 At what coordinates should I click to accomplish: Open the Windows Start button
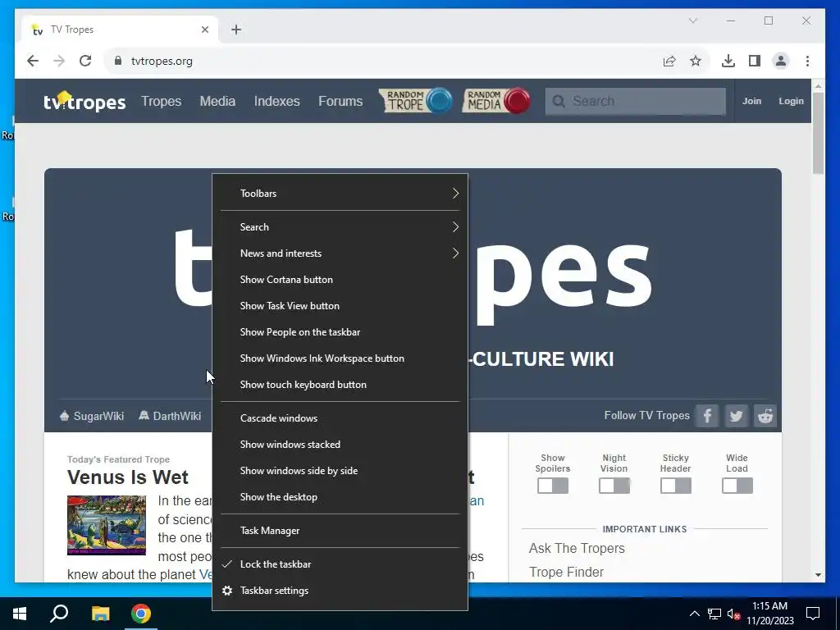(x=20, y=614)
